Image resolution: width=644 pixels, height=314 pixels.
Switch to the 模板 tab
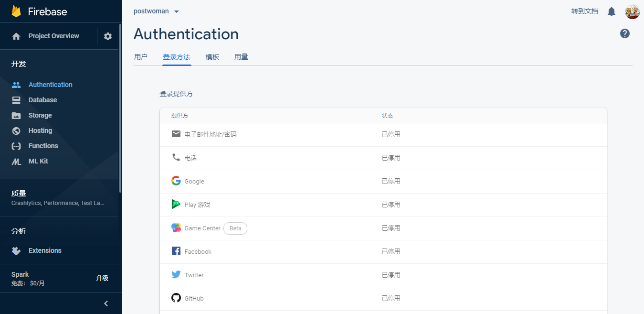tap(212, 57)
